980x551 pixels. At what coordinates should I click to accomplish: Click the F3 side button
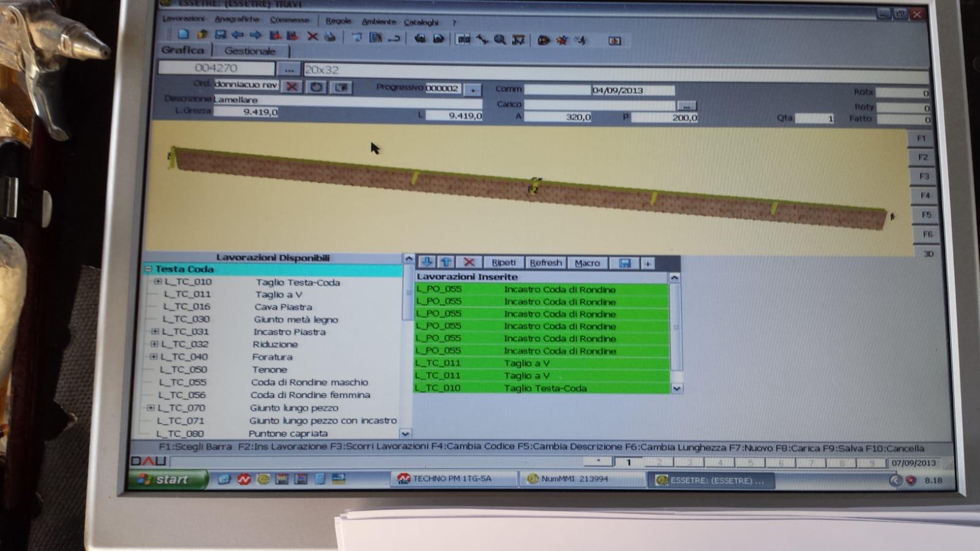pyautogui.click(x=924, y=176)
